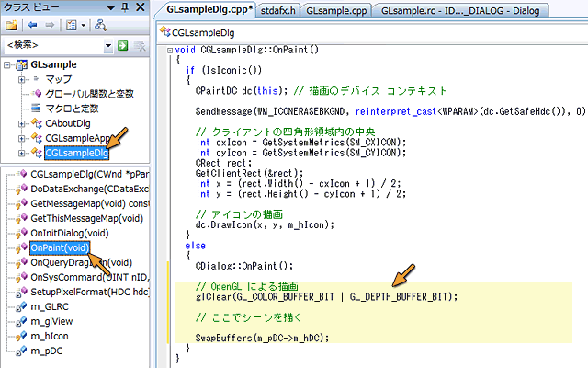Screen dimensions: 588x368
Task: Select OnInitDialog(void) member
Action: pos(70,233)
